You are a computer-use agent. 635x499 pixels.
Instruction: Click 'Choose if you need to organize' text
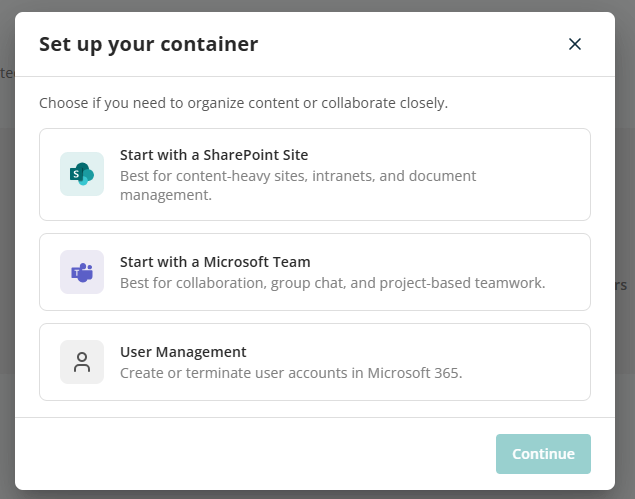coord(243,103)
